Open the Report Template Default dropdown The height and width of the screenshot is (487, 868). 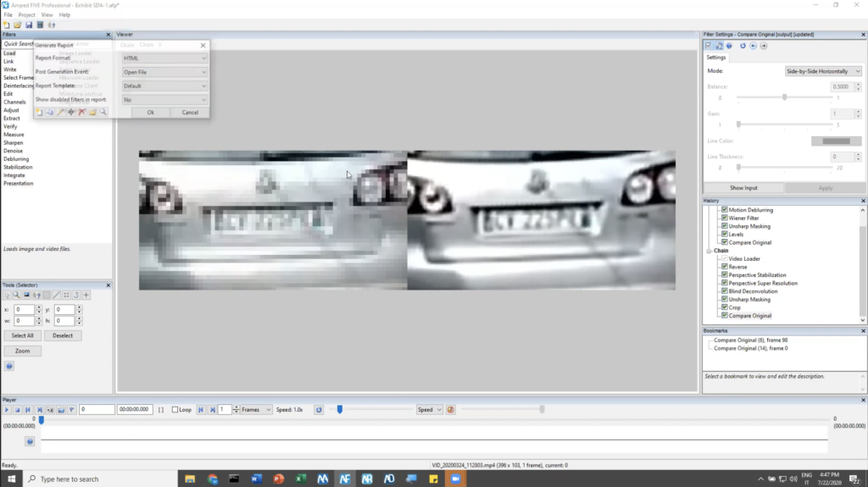click(164, 86)
